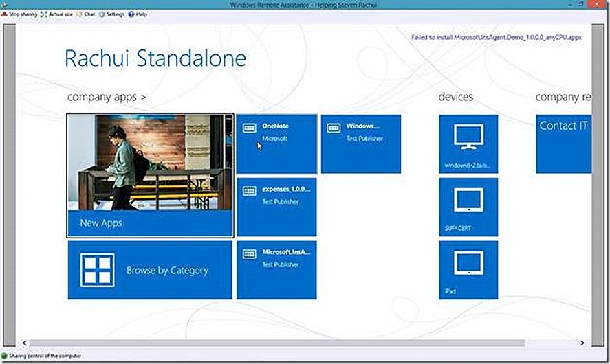Screen dimensions: 610x364
Task: Select the SUFACERT device tile
Action: click(x=468, y=207)
